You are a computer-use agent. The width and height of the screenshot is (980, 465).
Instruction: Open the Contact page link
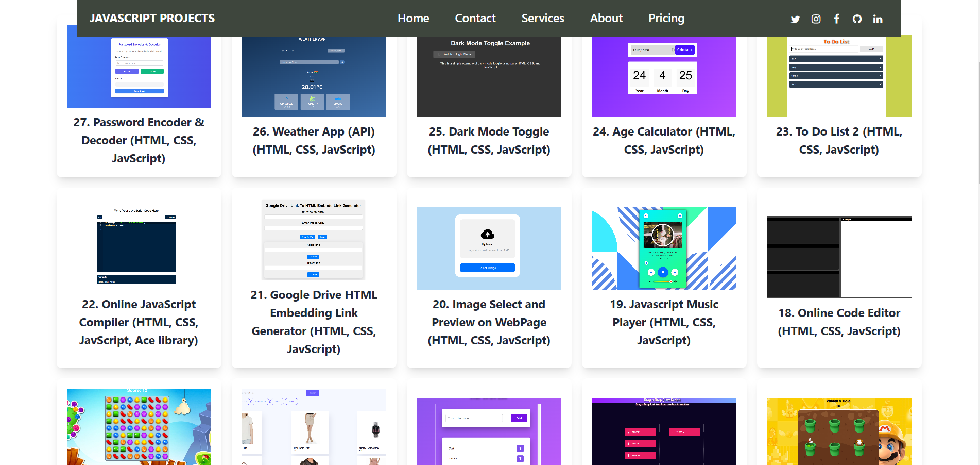click(x=475, y=19)
